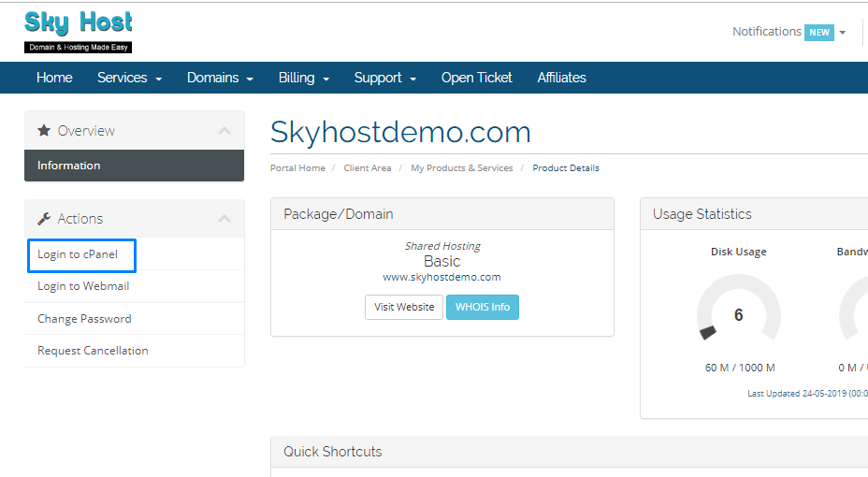This screenshot has height=477, width=868.
Task: Open the Support dropdown menu
Action: pyautogui.click(x=384, y=78)
